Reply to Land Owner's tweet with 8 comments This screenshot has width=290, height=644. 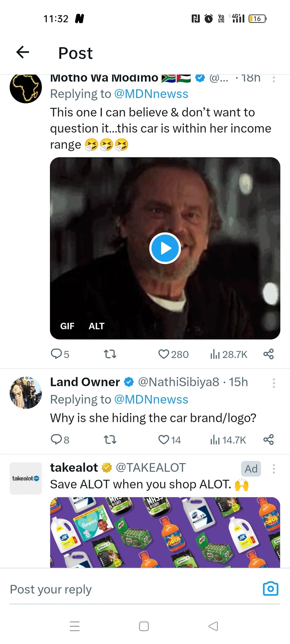pos(60,440)
